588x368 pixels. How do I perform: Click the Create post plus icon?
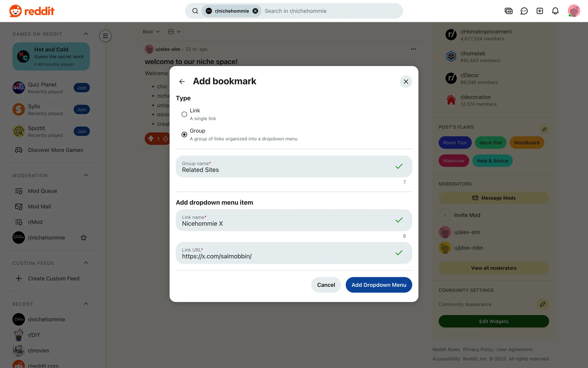pos(540,11)
